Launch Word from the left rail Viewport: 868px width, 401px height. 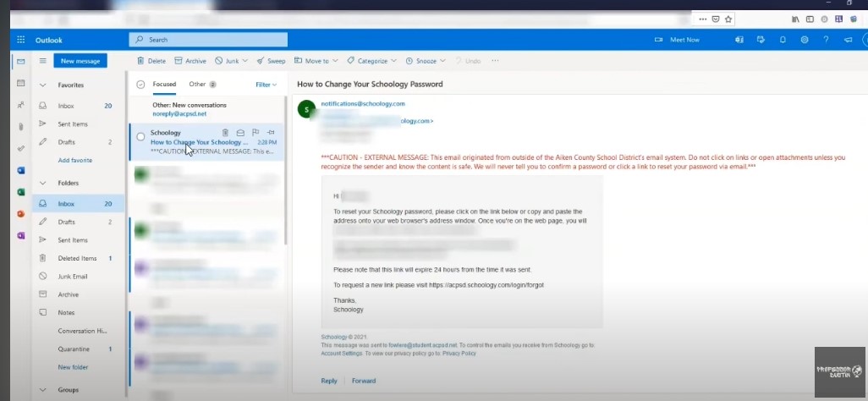coord(21,171)
